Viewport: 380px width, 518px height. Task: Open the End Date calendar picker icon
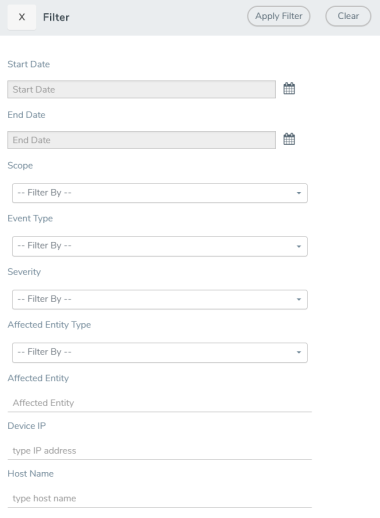[x=289, y=139]
